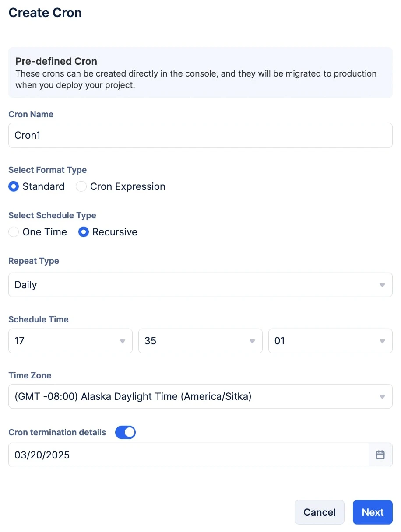Select Recursive schedule type
The height and width of the screenshot is (532, 401).
click(x=84, y=232)
